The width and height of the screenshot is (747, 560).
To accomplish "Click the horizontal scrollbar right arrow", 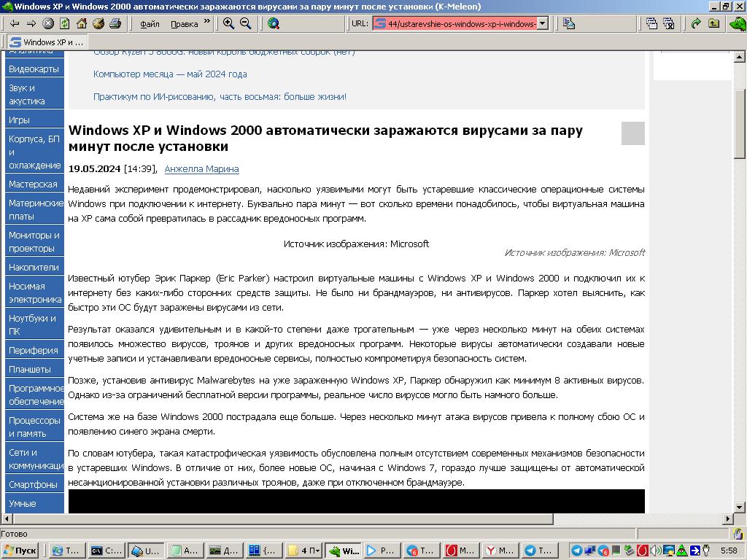I will (x=728, y=518).
